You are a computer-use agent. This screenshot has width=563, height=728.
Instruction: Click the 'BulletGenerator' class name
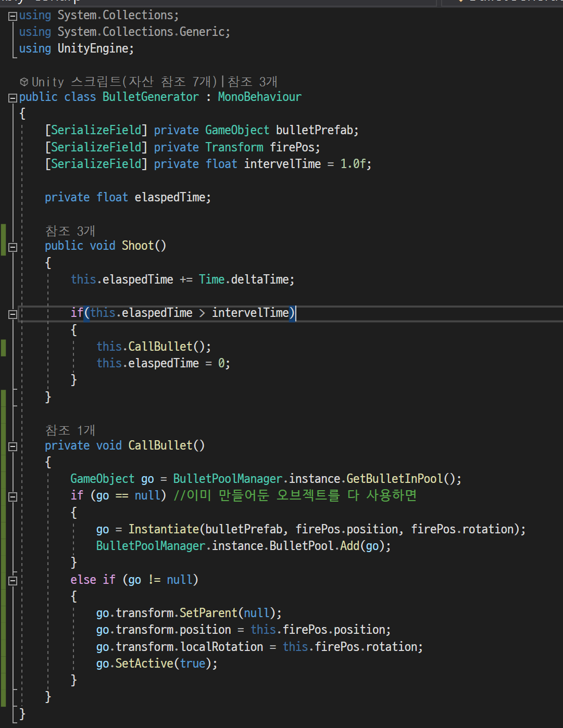(x=151, y=97)
